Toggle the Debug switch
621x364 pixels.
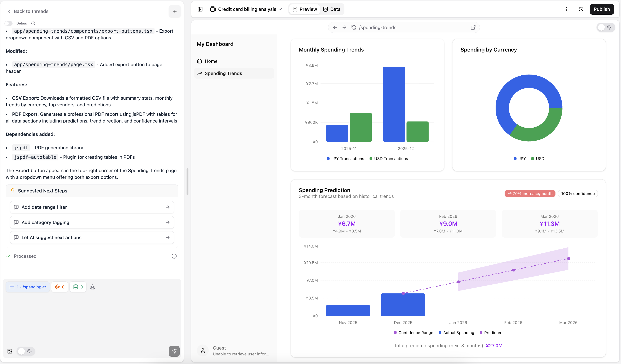point(9,23)
